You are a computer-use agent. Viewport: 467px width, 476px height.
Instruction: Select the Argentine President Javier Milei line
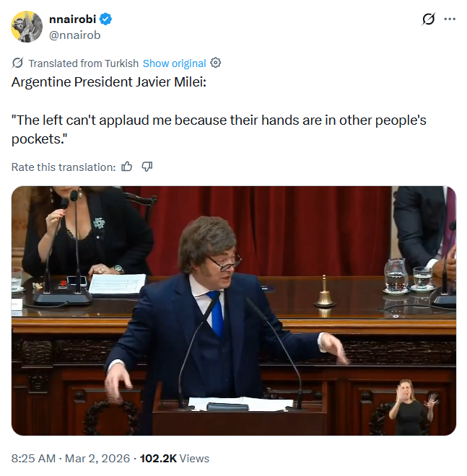click(109, 82)
